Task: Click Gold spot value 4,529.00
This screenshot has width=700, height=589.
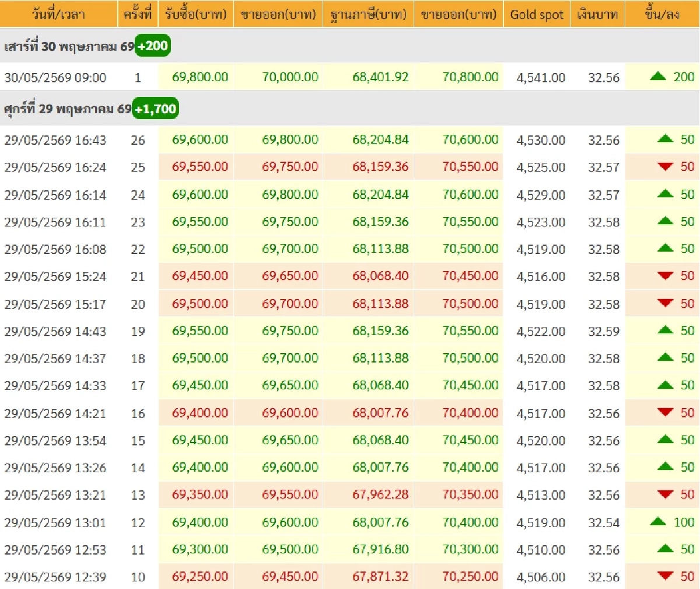Action: click(541, 195)
